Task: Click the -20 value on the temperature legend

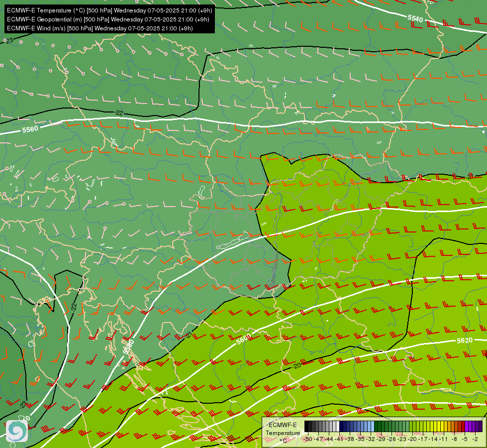Action: (x=412, y=439)
